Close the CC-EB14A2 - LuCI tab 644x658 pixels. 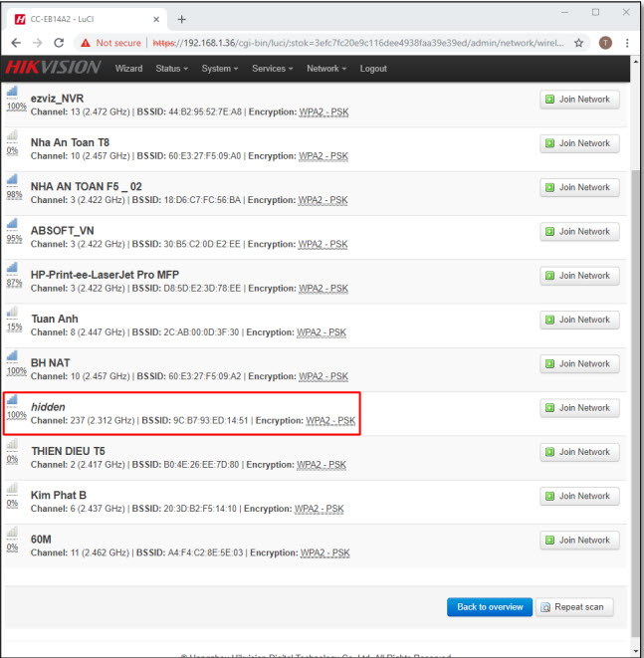(157, 19)
